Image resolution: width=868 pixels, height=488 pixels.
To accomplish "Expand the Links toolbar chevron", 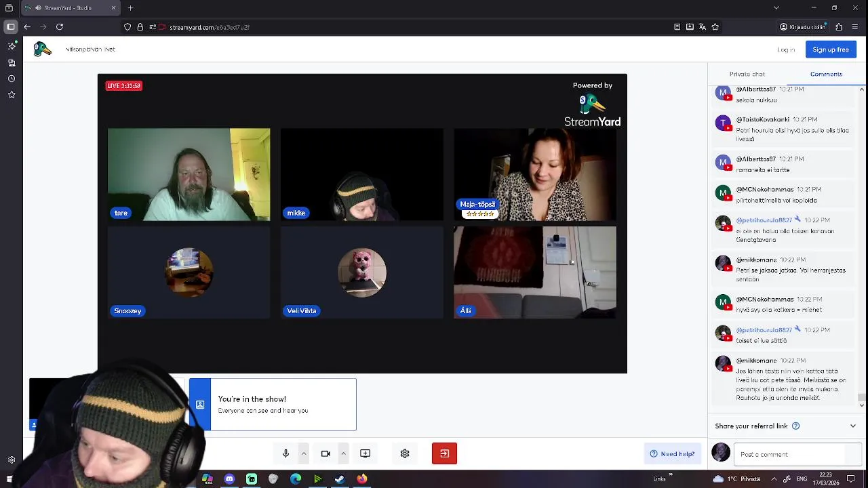I will tap(671, 475).
